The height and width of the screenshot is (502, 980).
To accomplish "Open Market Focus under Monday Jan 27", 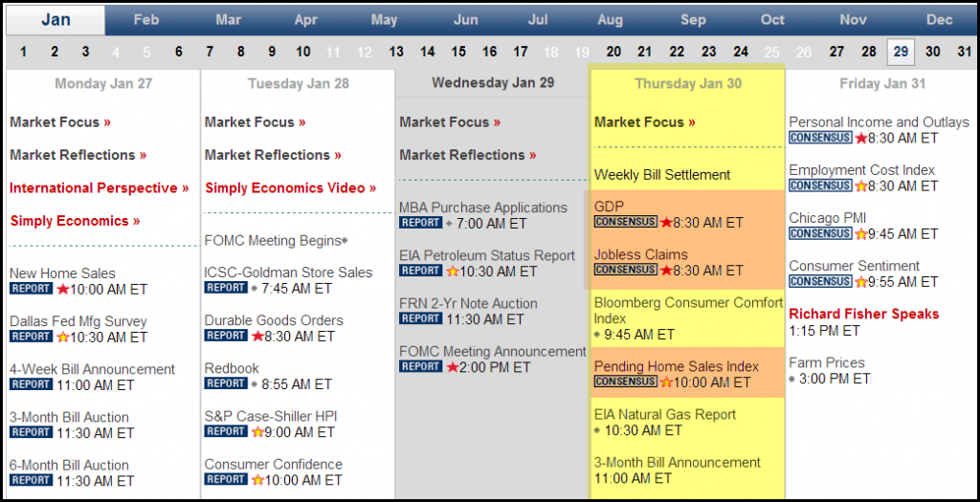I will pyautogui.click(x=60, y=122).
